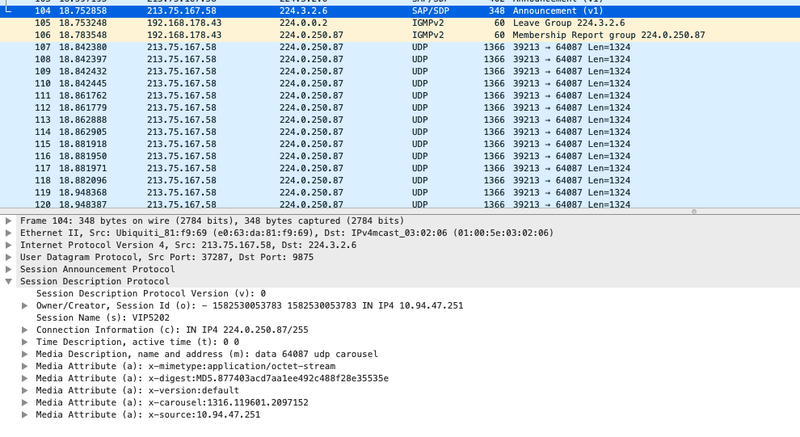Viewport: 800px width, 437px height.
Task: Expand the x-version:default media attribute
Action: tap(24, 391)
